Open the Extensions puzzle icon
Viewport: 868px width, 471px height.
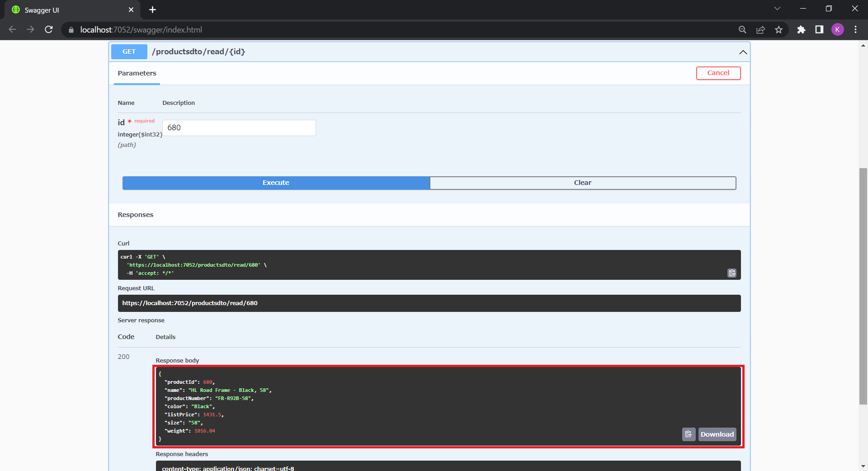click(x=801, y=30)
